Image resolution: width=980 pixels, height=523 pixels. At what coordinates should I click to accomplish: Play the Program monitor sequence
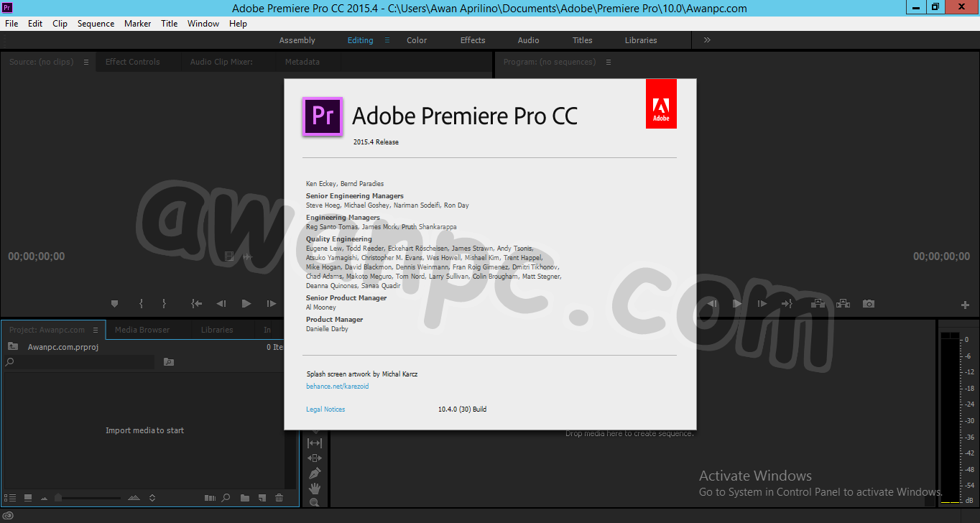[736, 304]
